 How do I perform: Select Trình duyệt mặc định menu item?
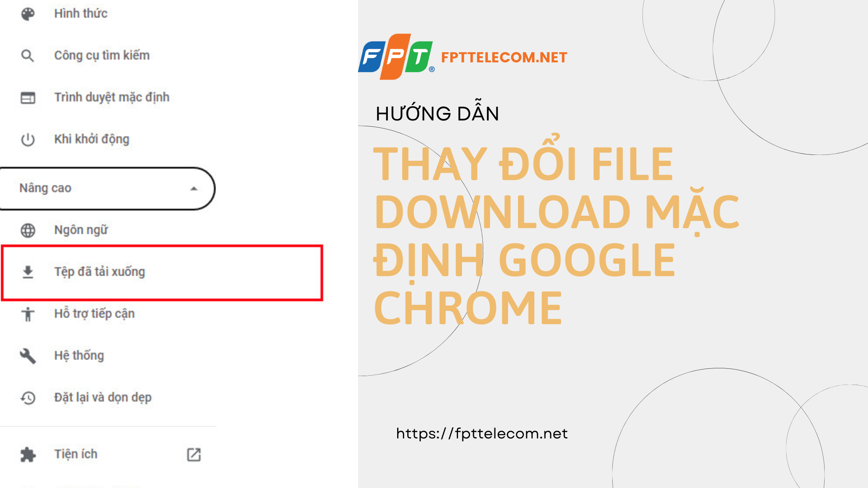click(113, 96)
